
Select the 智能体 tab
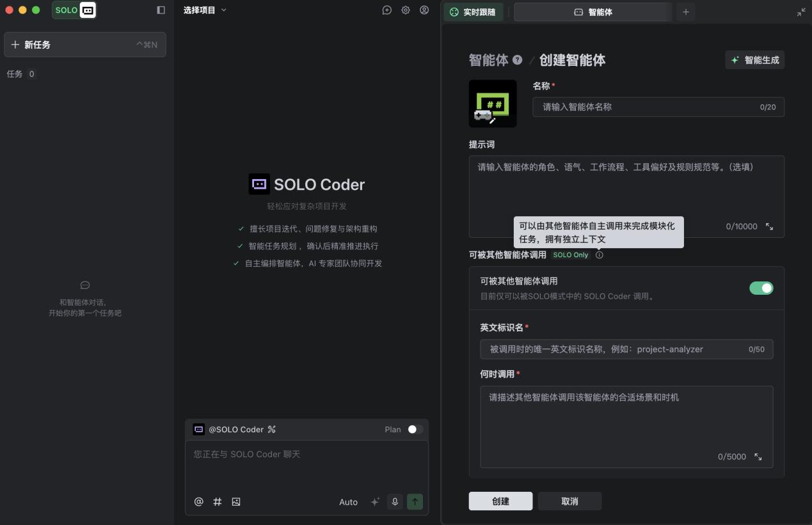(593, 12)
